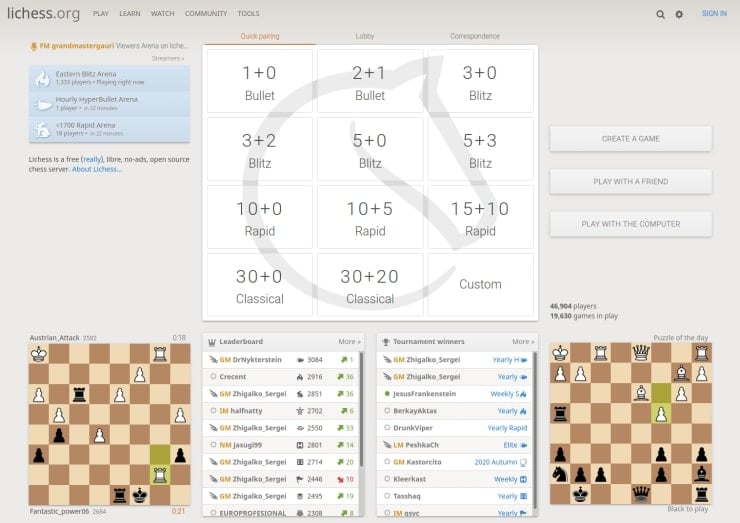This screenshot has height=523, width=740.
Task: Open preferences gear icon in header
Action: tap(679, 14)
